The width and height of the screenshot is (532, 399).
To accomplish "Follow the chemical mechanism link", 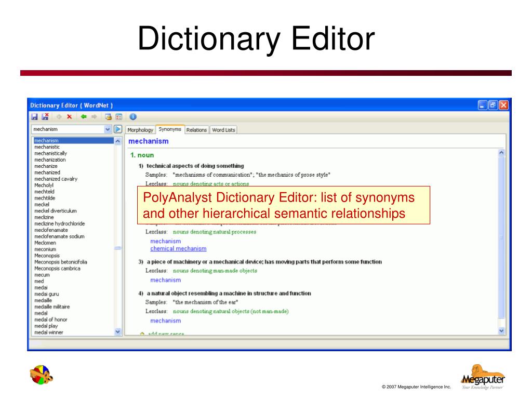I will tap(178, 249).
